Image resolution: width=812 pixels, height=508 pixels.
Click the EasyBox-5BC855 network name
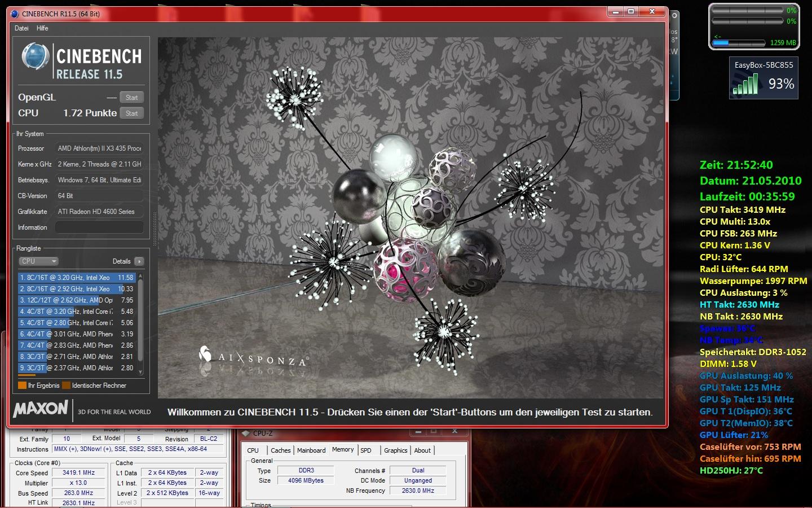(764, 65)
